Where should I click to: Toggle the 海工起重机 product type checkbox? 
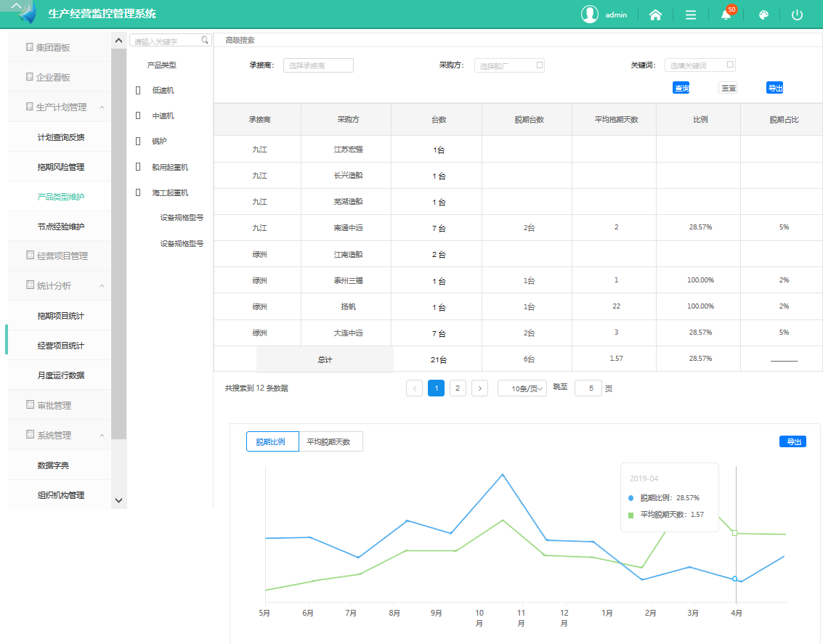point(138,192)
